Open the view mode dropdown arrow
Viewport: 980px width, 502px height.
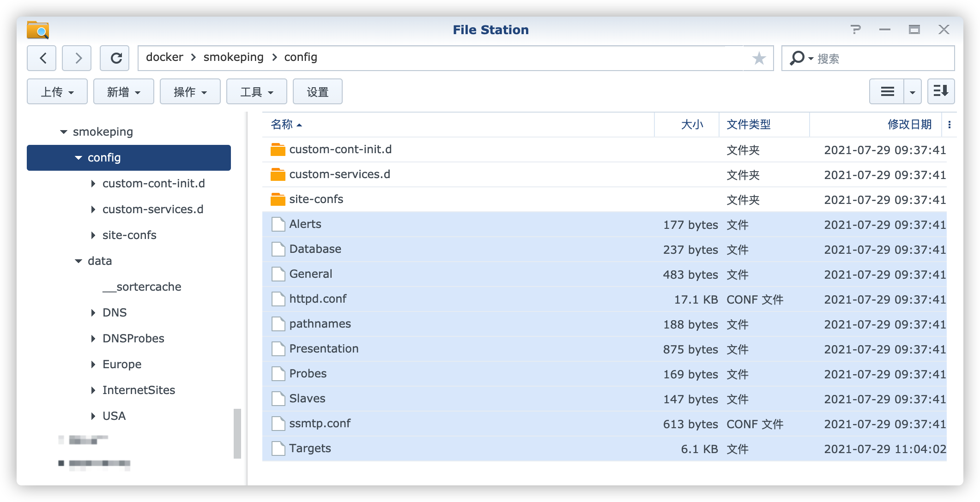[912, 92]
